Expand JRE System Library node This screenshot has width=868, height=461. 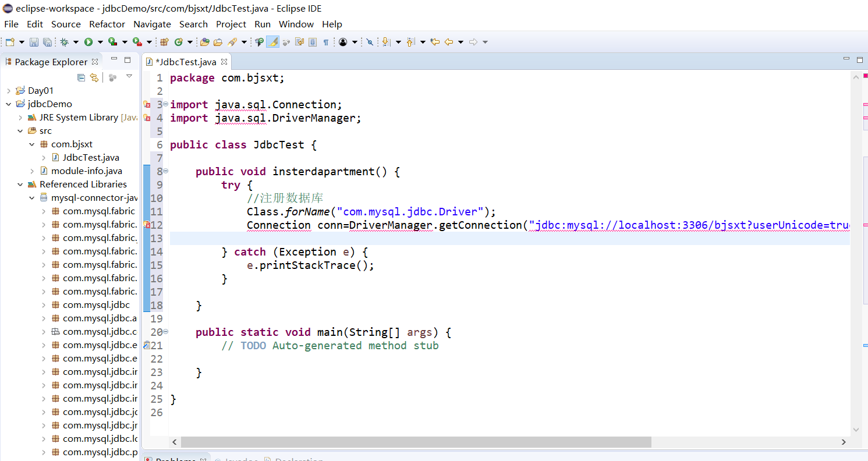[20, 118]
